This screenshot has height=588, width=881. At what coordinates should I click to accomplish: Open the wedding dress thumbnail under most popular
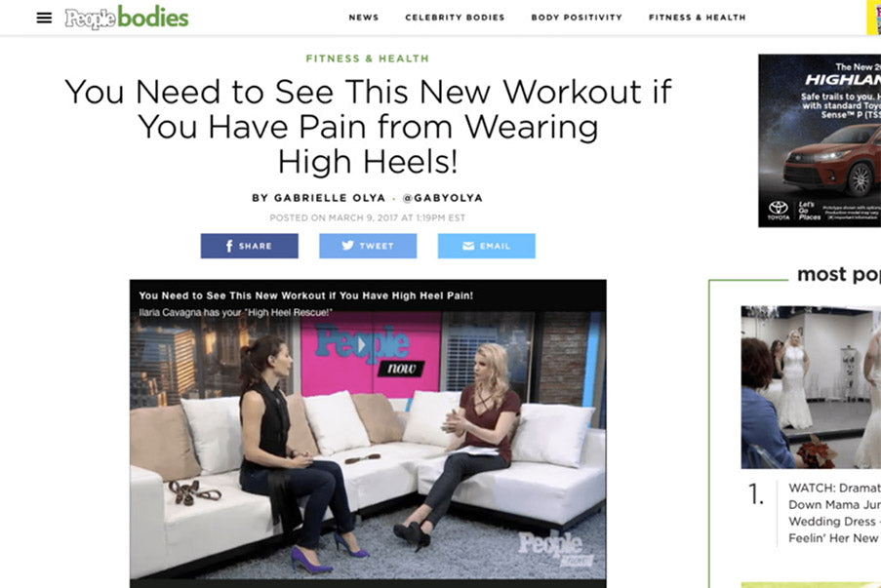tap(811, 387)
